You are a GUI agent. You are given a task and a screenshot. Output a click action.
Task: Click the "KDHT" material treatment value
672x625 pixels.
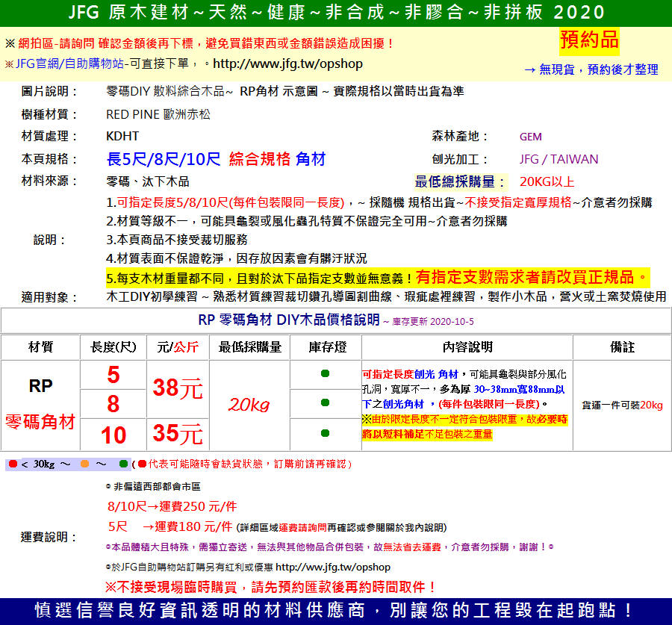point(122,137)
